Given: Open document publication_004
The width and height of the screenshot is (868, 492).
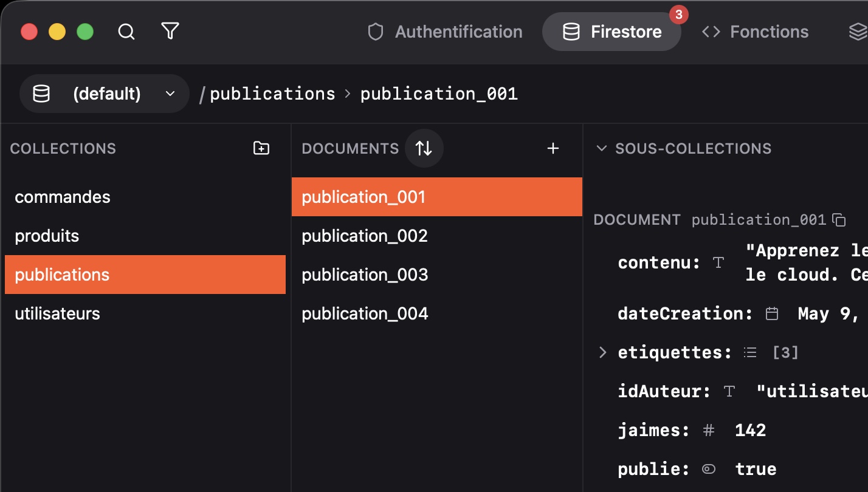Looking at the screenshot, I should (437, 313).
